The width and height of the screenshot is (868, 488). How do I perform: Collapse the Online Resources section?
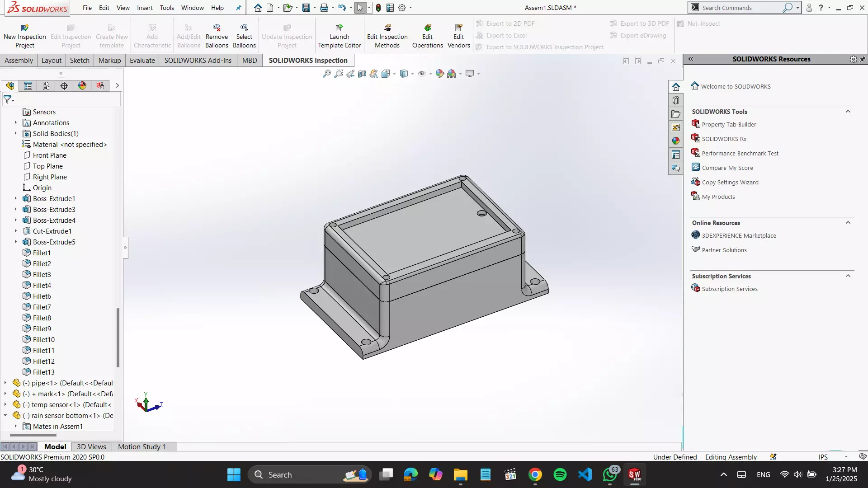coord(848,223)
